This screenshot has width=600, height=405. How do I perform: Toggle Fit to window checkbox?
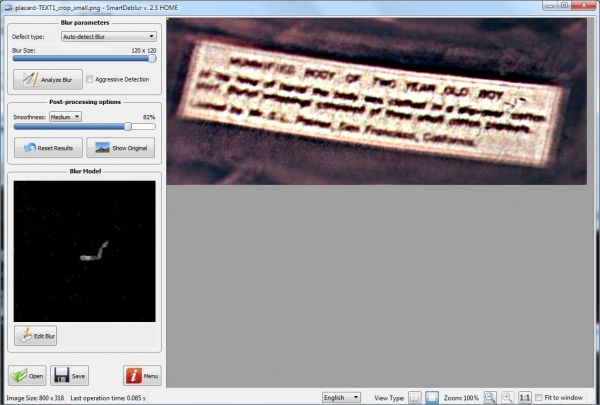point(539,397)
